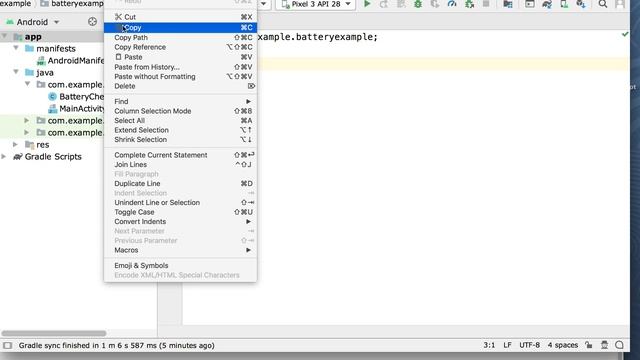Toggle tool window square at status bar left

[7, 345]
